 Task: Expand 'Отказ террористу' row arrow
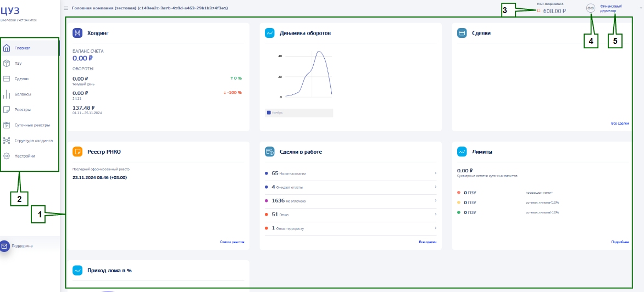point(435,228)
